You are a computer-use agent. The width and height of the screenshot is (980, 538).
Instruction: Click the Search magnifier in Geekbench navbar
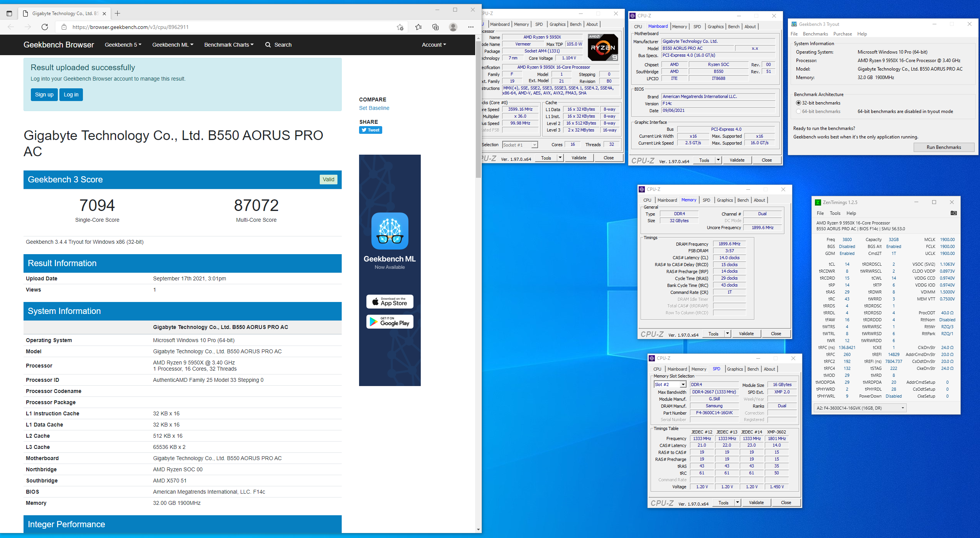(x=268, y=45)
